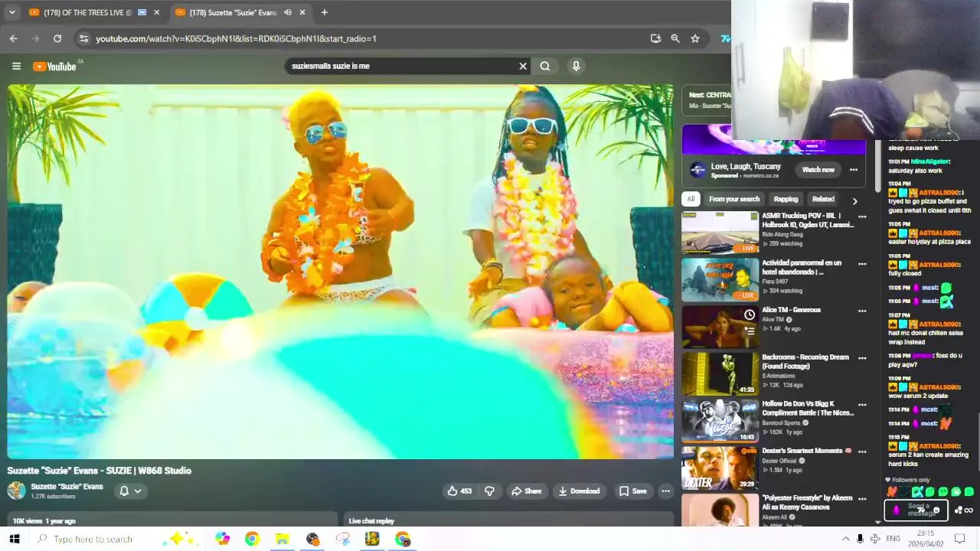This screenshot has height=551, width=980.
Task: Open menu for Alice TM - Generous
Action: [862, 311]
